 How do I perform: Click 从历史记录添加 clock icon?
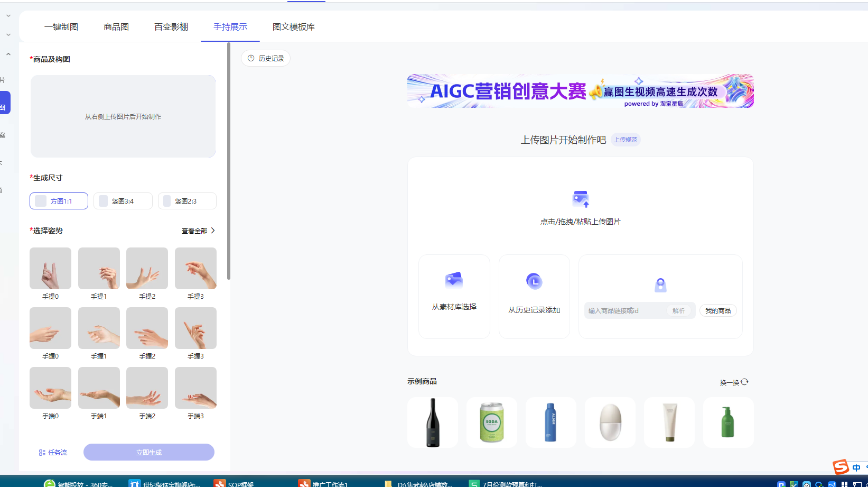pos(534,281)
